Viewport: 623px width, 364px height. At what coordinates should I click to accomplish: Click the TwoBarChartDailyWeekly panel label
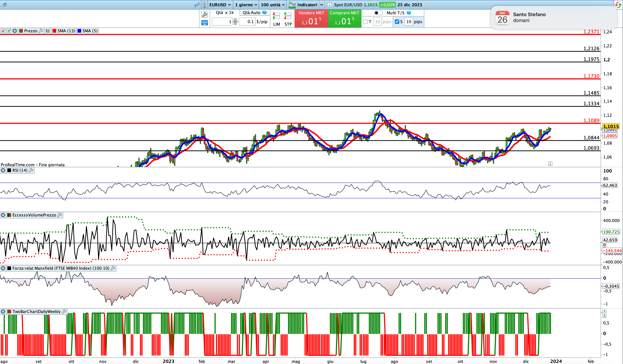pos(36,312)
